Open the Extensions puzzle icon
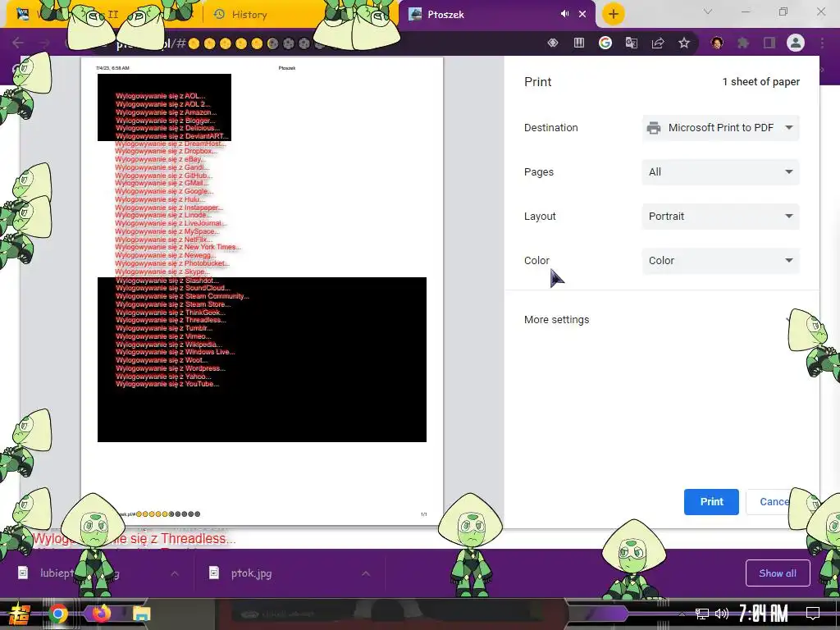The image size is (840, 630). pyautogui.click(x=743, y=43)
